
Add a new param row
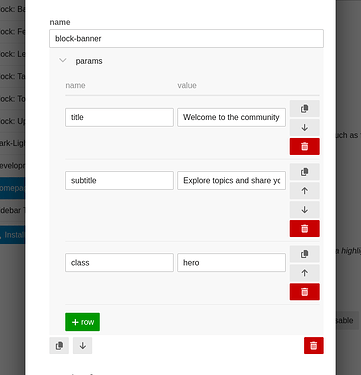(82, 322)
